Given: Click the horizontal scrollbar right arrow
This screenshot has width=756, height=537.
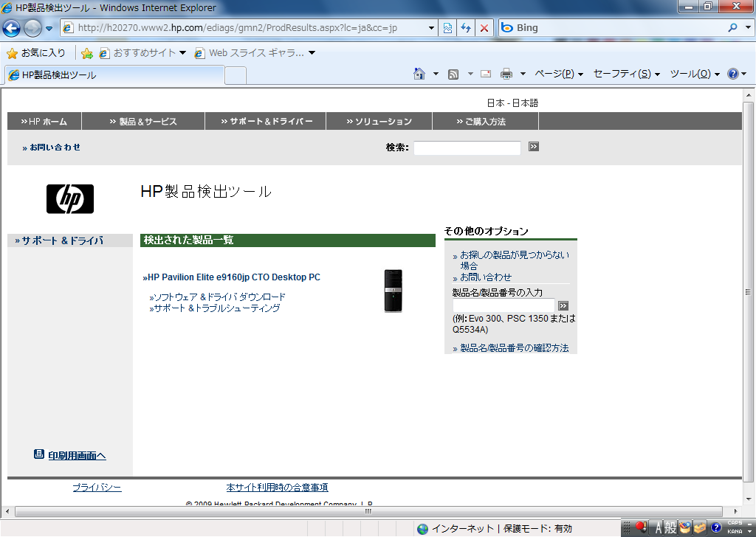Looking at the screenshot, I should [736, 511].
